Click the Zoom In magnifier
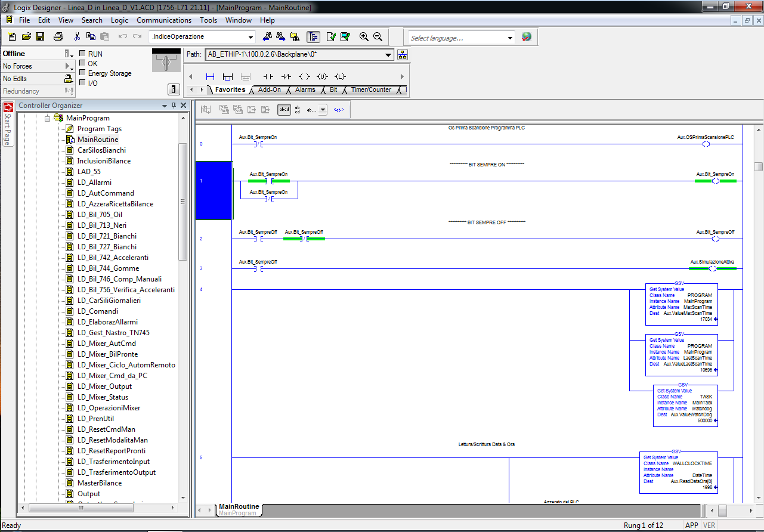 (x=364, y=36)
